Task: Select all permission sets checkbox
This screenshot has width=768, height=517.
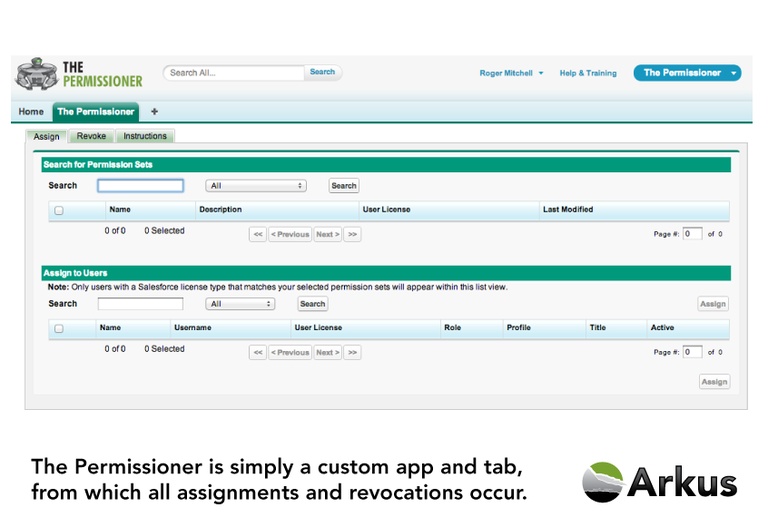Action: (59, 211)
